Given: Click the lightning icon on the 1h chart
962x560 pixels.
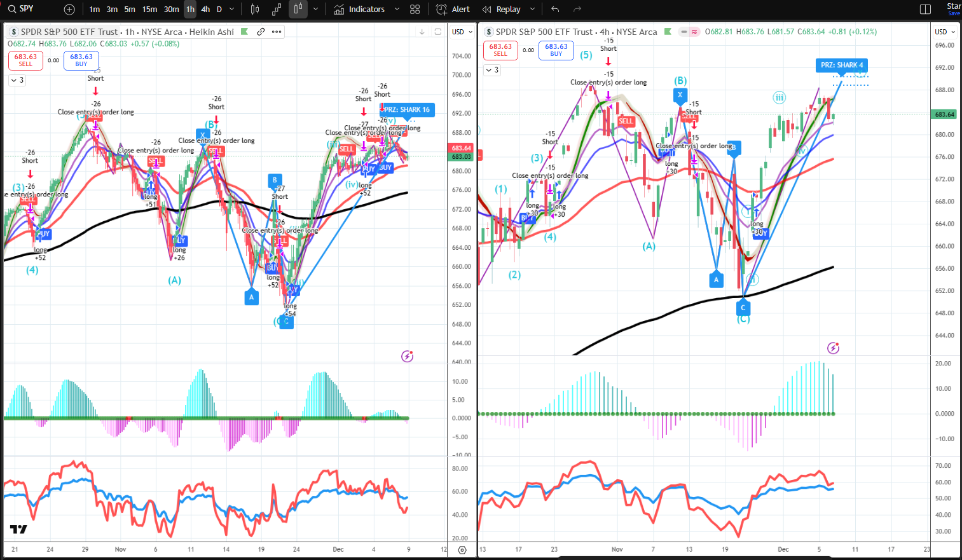Looking at the screenshot, I should coord(408,356).
